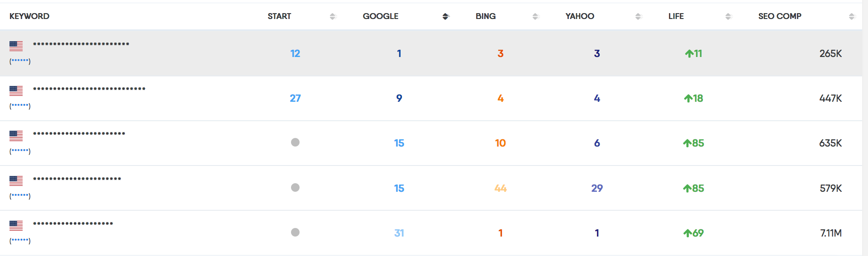Open the blue masked link in the 447K row
Image resolution: width=868 pixels, height=256 pixels.
tap(20, 105)
